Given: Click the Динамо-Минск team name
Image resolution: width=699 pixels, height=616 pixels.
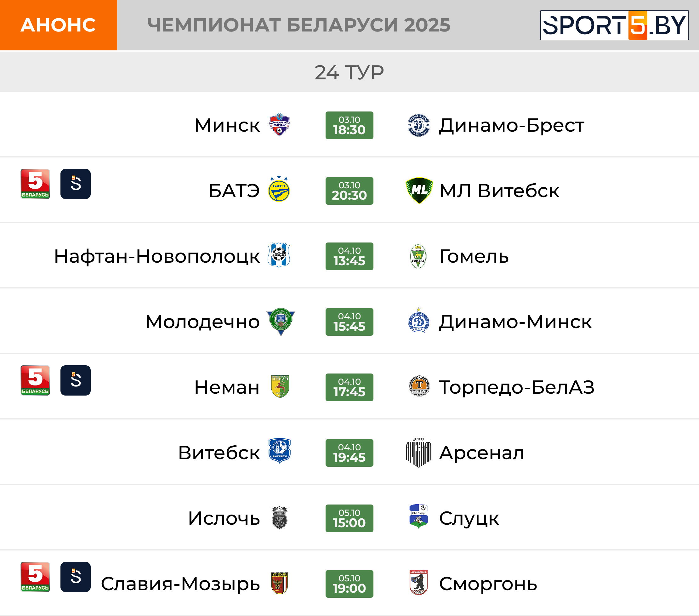Looking at the screenshot, I should pyautogui.click(x=515, y=322).
